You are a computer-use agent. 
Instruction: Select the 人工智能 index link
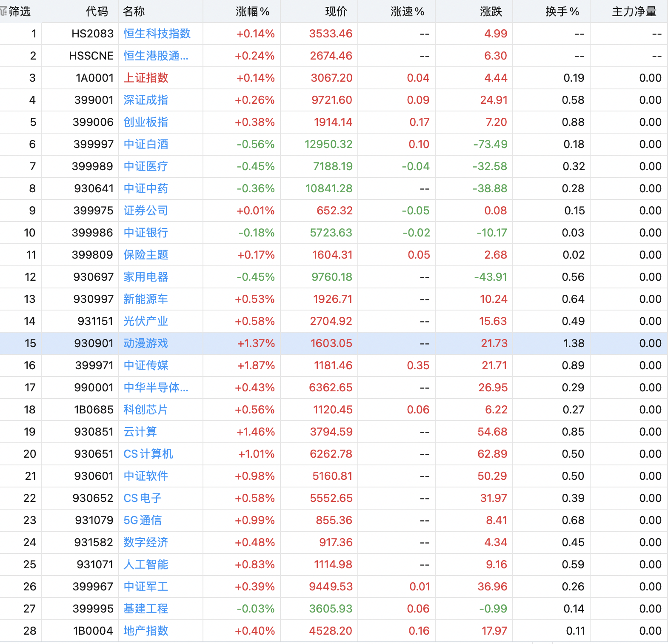(x=146, y=564)
